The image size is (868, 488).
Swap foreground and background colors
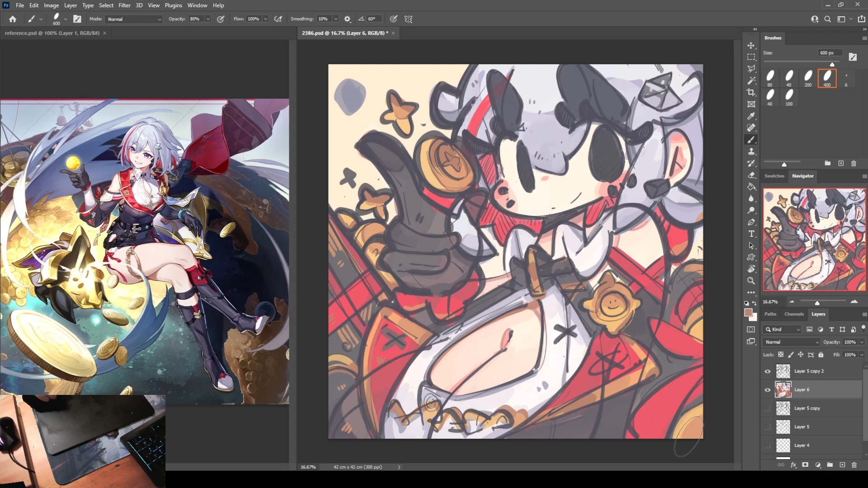coord(755,303)
